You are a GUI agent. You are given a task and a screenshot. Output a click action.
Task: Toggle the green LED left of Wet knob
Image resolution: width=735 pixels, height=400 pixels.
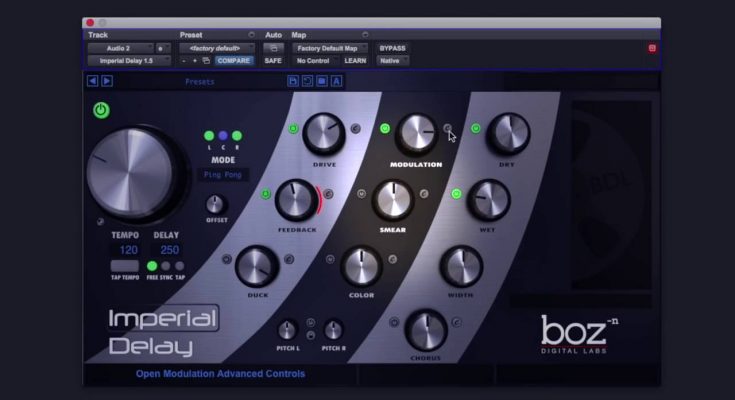456,193
